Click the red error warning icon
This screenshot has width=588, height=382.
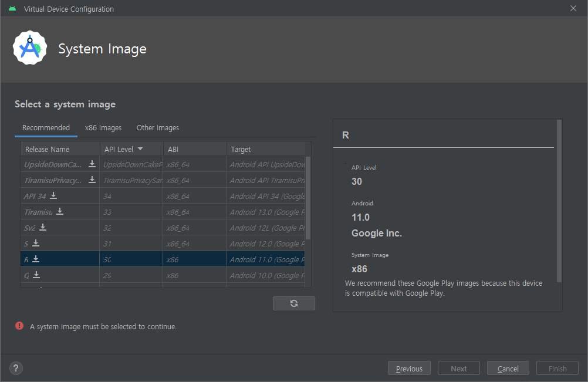point(19,326)
